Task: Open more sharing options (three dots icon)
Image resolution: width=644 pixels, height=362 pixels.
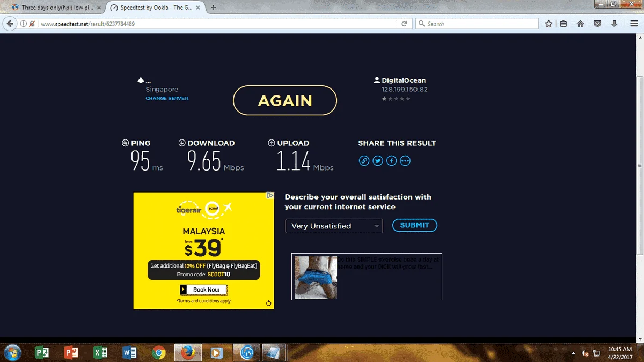Action: click(406, 161)
